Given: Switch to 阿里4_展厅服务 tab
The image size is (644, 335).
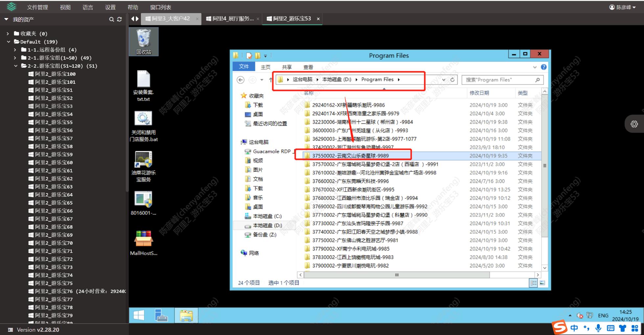Looking at the screenshot, I should 233,19.
